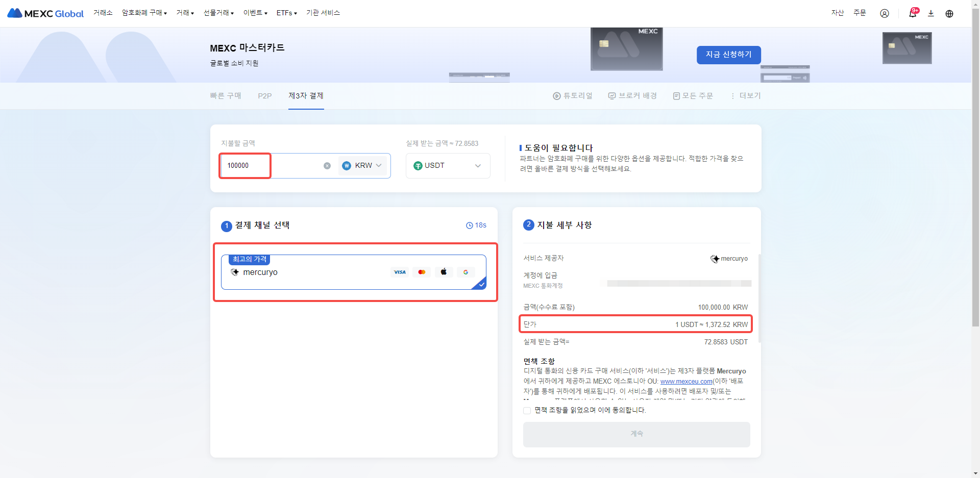The image size is (980, 478).
Task: Click the payment amount input field
Action: (276, 166)
